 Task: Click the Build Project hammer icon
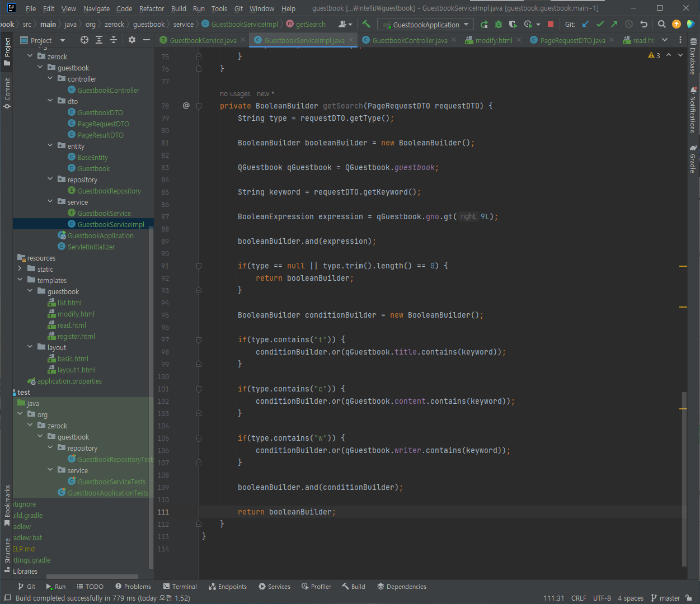click(x=367, y=24)
